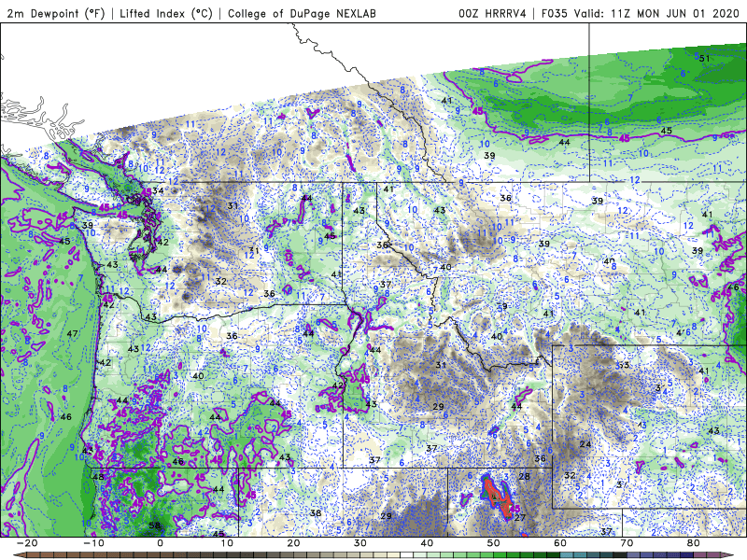Click the dewpoint value '38' on map

(x=316, y=513)
